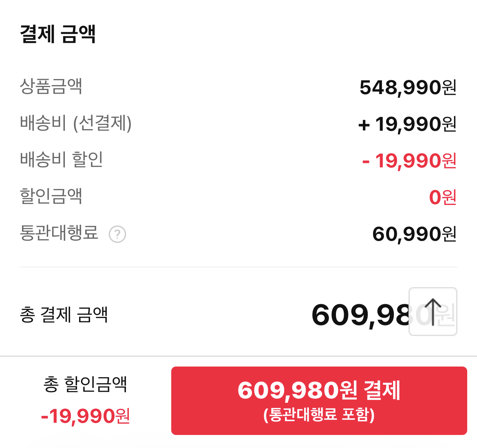
Task: Tap the (통관대행료 포함) text on pay button
Action: coord(319,415)
